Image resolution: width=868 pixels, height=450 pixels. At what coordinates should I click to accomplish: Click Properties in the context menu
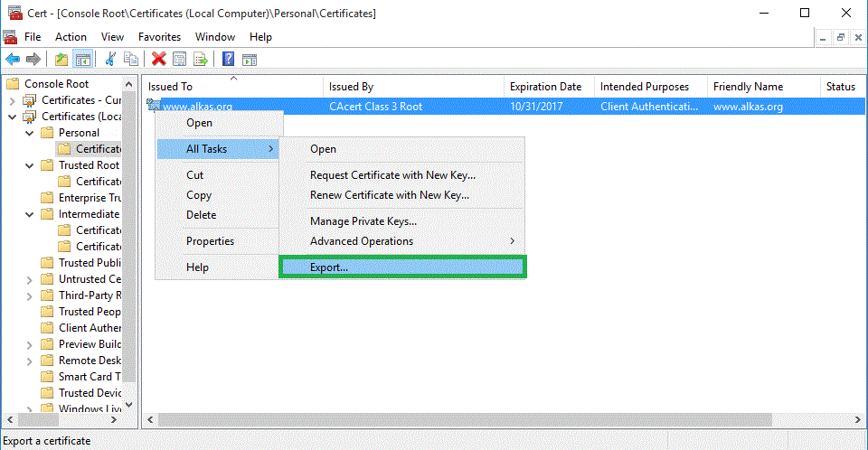pos(210,241)
